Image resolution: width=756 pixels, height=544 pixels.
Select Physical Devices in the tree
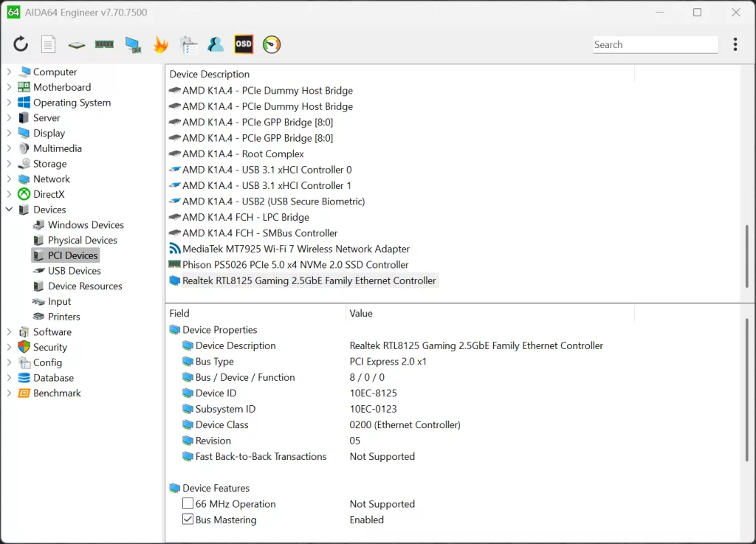[83, 240]
